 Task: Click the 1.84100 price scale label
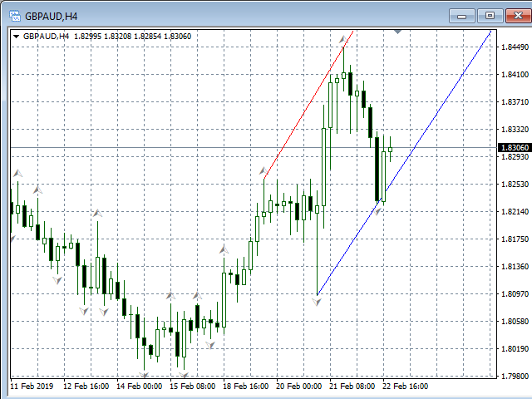[515, 74]
